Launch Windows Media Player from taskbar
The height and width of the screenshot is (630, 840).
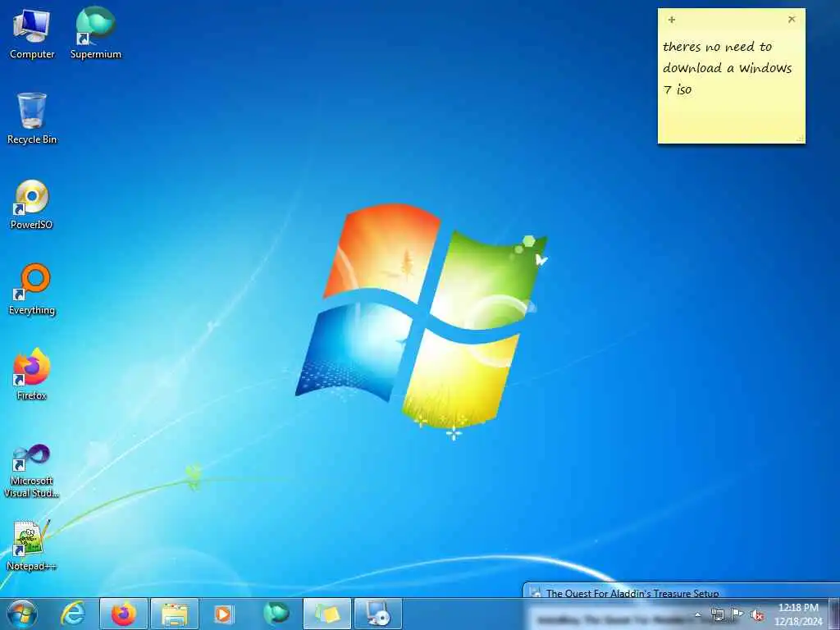click(x=224, y=614)
